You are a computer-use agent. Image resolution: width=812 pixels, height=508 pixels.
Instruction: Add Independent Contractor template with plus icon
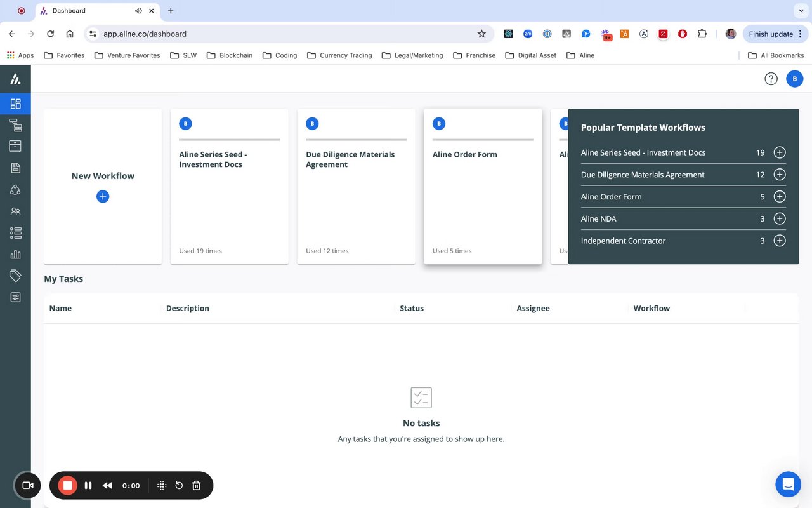780,241
